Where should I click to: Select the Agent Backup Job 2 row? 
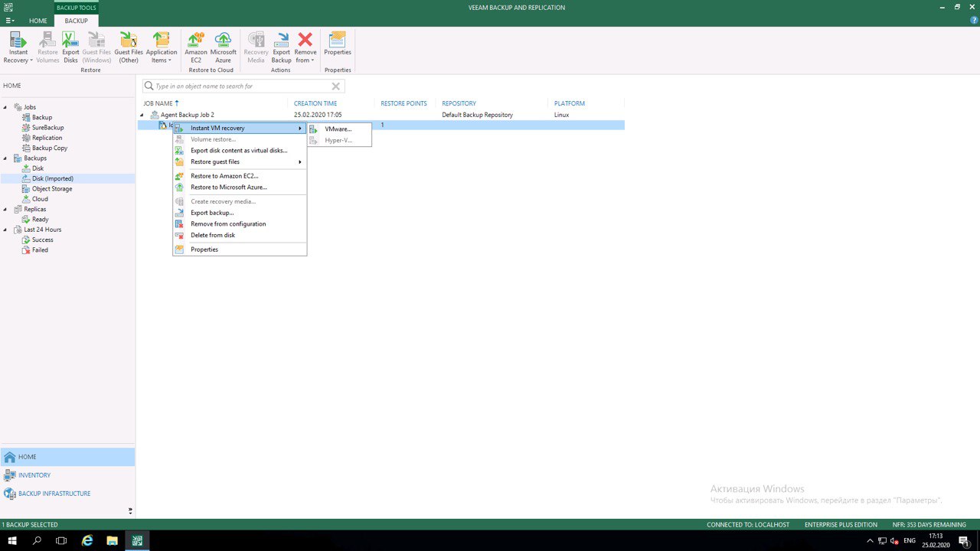(381, 115)
